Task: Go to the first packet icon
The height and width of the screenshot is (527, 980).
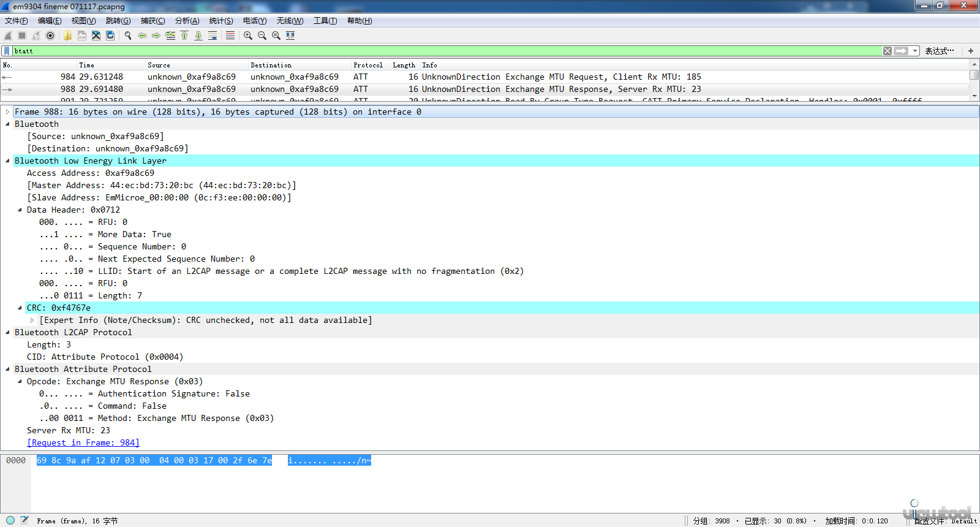Action: coord(184,36)
